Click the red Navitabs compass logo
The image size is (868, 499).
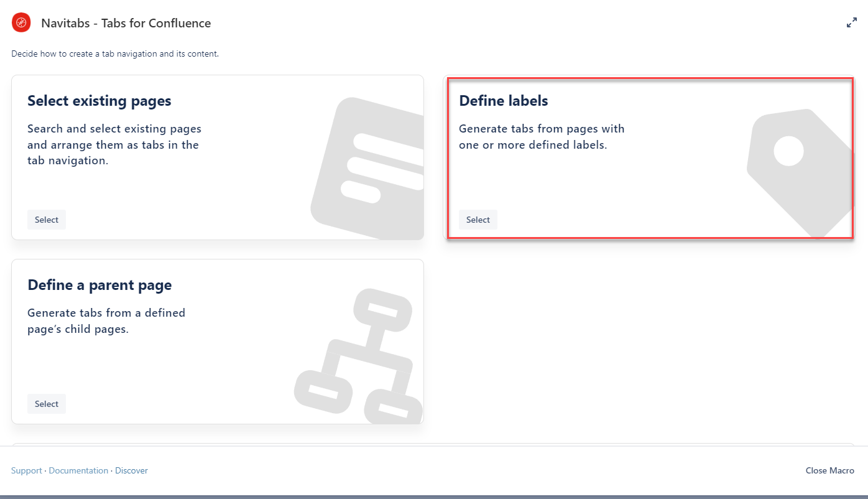(21, 23)
